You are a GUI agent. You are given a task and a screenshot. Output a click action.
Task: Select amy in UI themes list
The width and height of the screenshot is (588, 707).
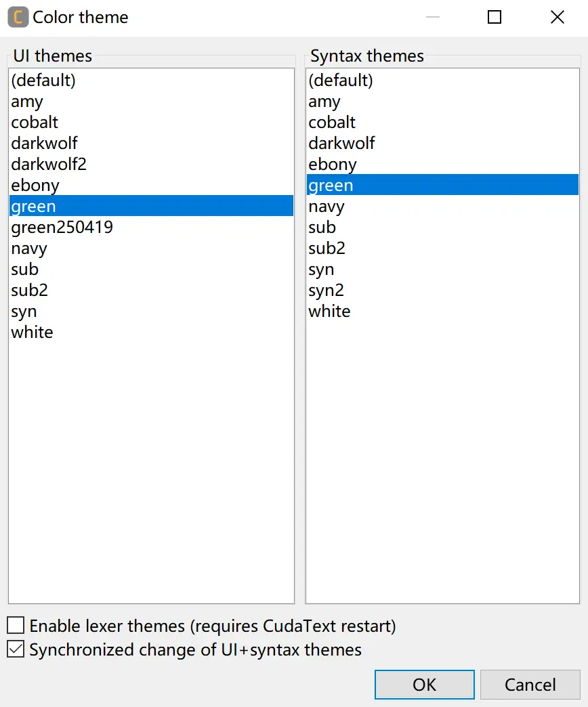click(x=27, y=102)
